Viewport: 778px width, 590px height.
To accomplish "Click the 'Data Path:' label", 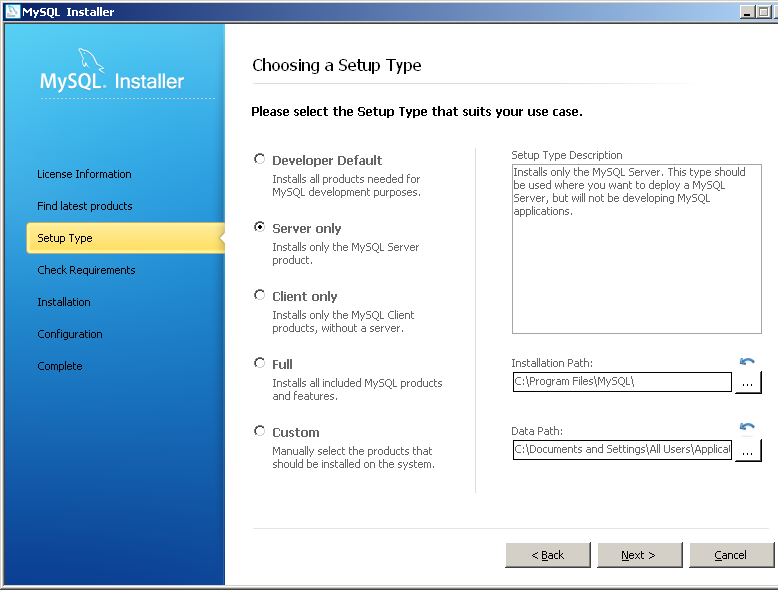I will [x=537, y=431].
